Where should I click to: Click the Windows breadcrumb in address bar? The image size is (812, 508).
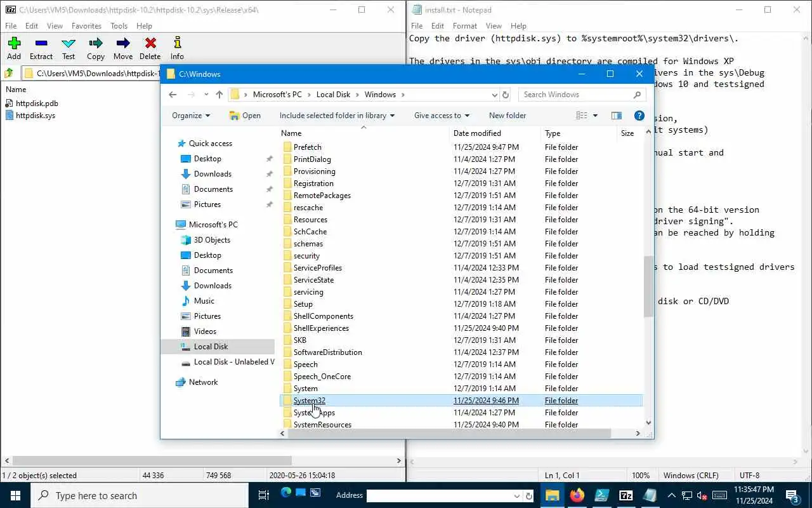click(380, 95)
